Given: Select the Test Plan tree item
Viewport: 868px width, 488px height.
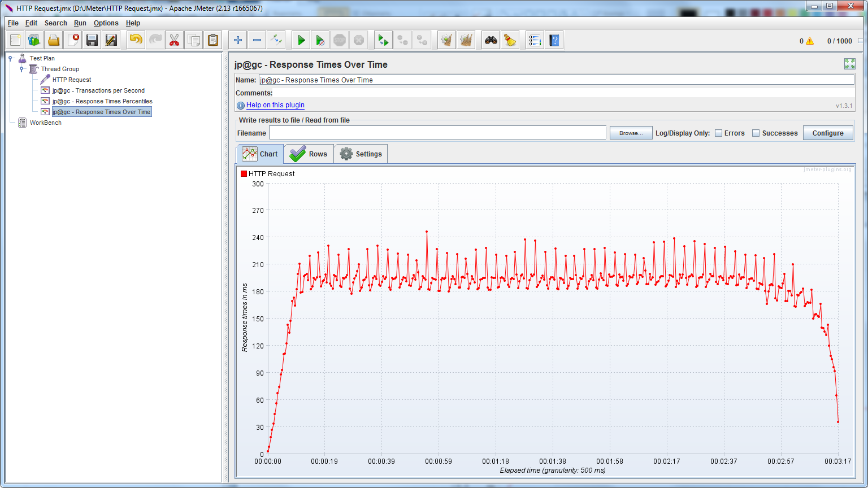Looking at the screenshot, I should coord(42,58).
